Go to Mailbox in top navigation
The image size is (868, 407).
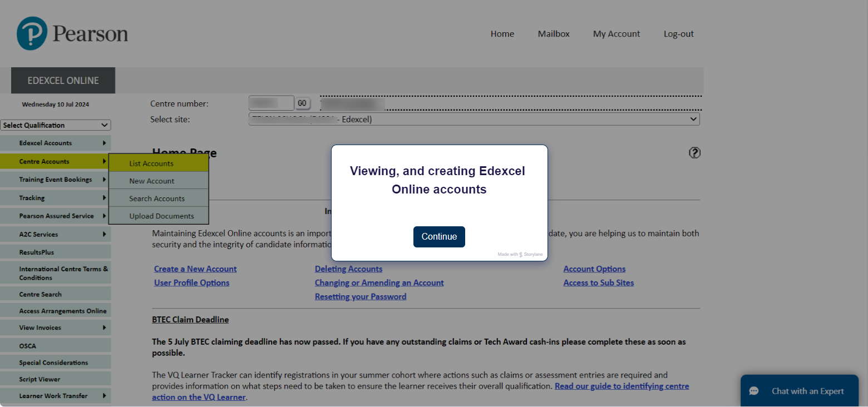pos(554,34)
